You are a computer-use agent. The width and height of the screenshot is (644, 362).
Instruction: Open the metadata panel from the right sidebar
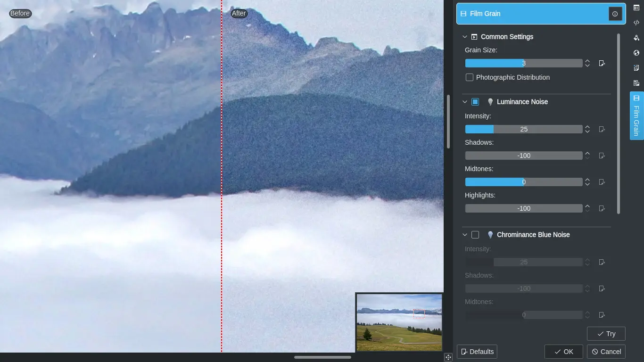coord(637,23)
